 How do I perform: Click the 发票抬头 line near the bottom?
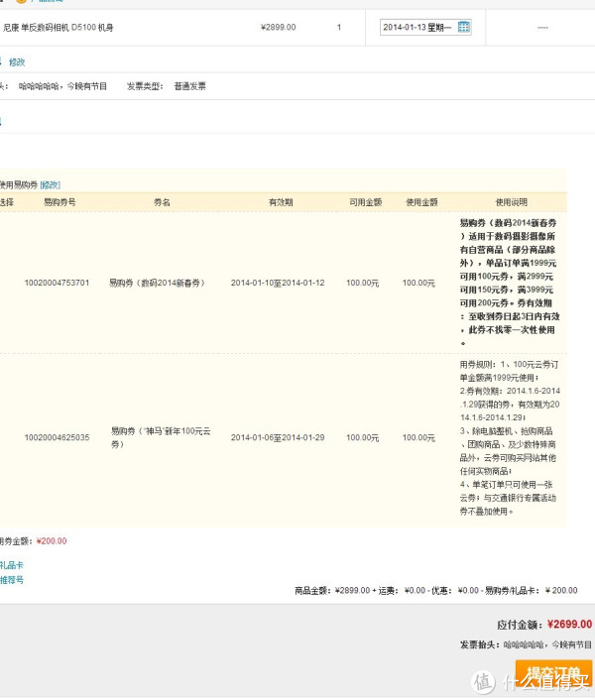[526, 644]
